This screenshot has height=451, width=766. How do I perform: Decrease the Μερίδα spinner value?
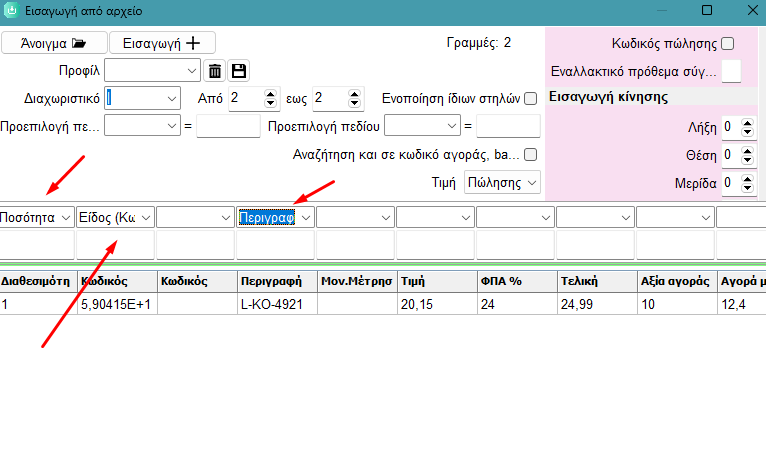[747, 188]
